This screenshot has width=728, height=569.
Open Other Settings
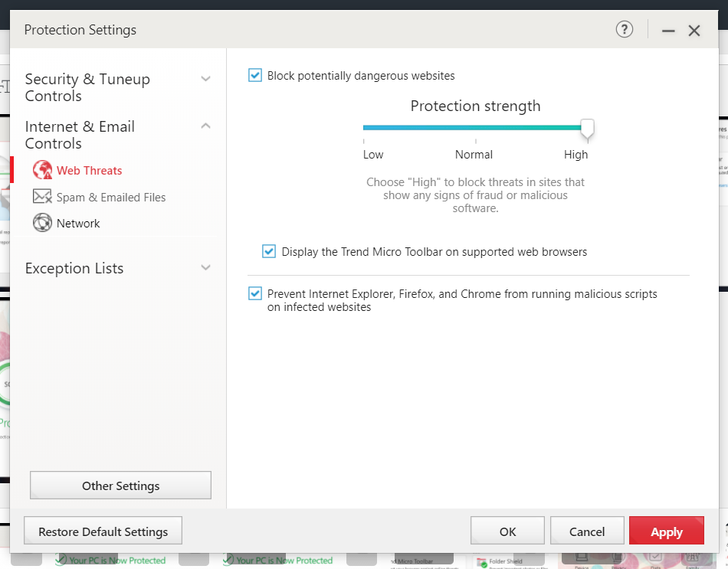coord(121,486)
